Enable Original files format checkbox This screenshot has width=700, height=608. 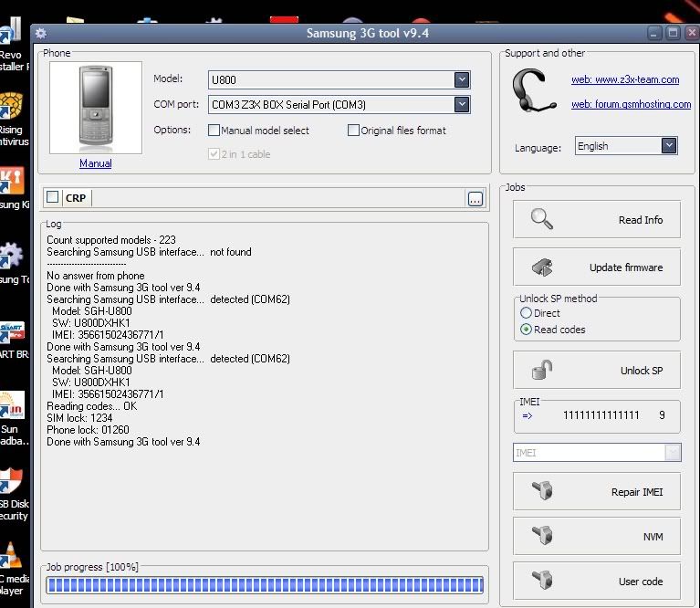click(353, 130)
